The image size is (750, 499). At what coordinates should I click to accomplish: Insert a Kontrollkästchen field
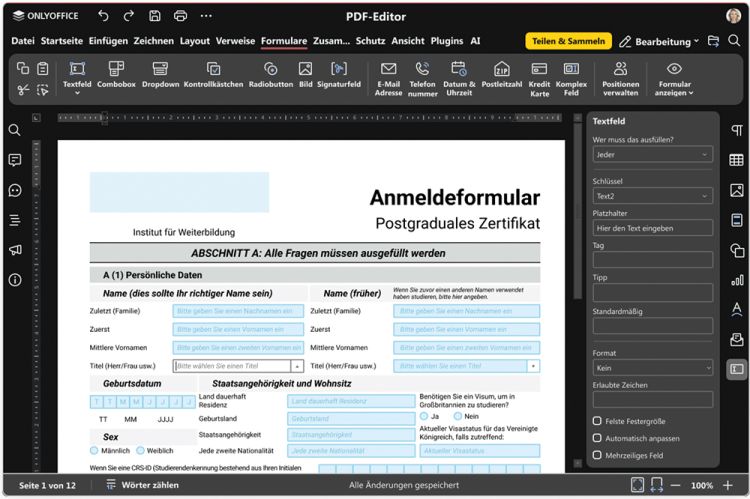click(x=213, y=75)
